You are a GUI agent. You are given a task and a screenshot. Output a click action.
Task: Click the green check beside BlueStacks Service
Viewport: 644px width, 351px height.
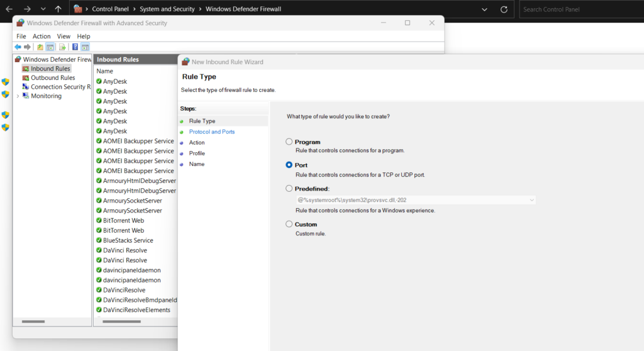click(x=99, y=240)
